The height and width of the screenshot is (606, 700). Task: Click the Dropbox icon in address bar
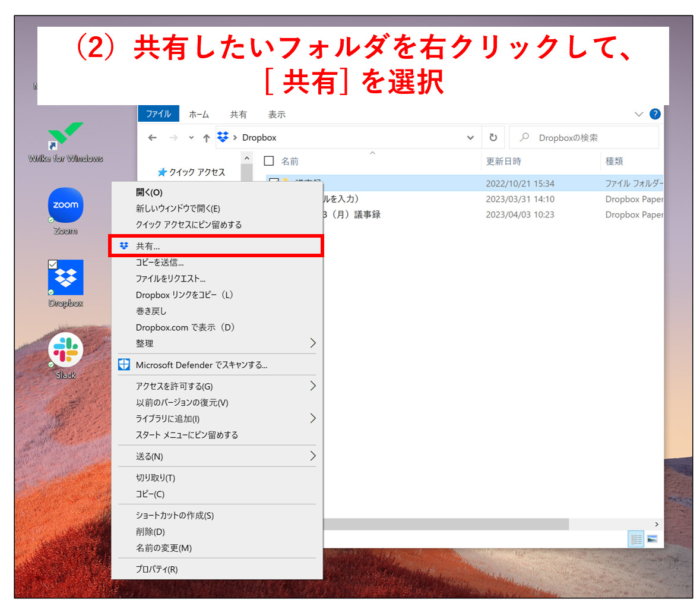click(223, 137)
